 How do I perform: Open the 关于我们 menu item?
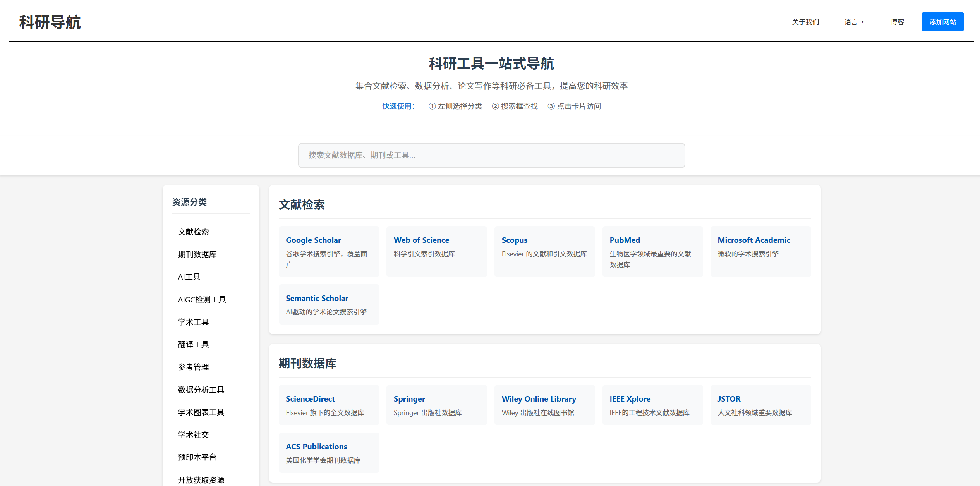(805, 22)
